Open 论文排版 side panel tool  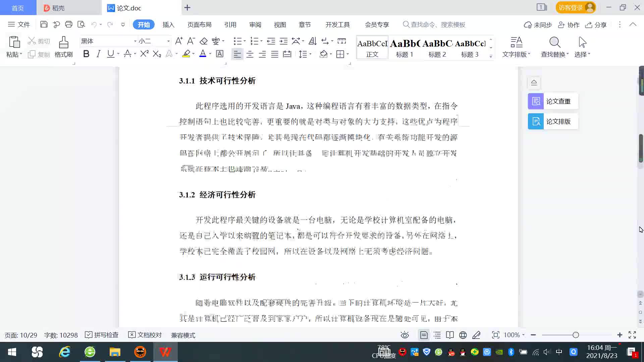click(553, 121)
